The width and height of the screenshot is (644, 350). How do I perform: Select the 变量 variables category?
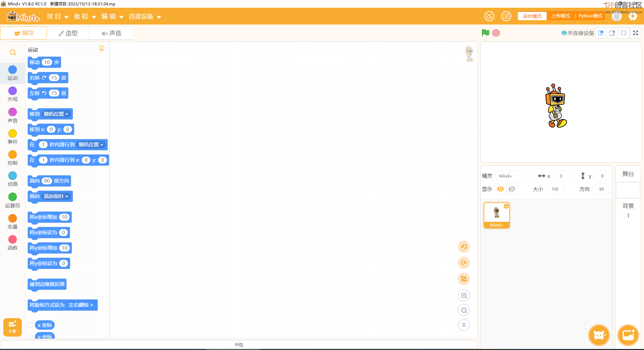[x=12, y=222]
